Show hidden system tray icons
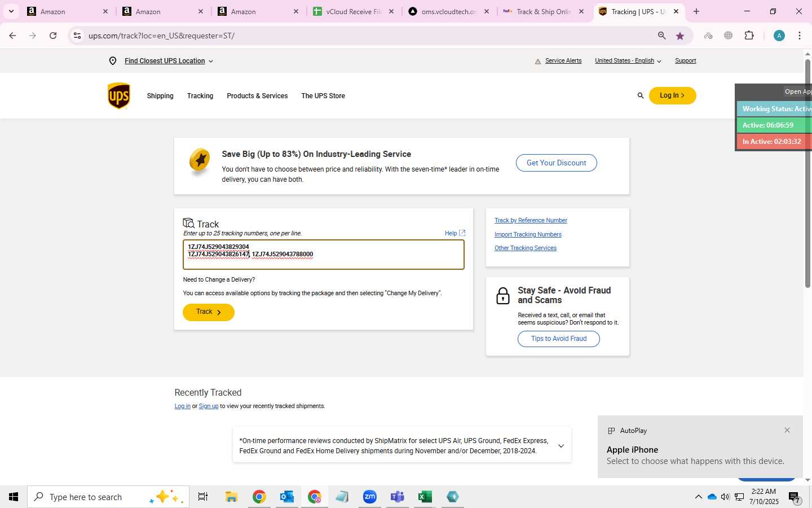 click(x=698, y=497)
